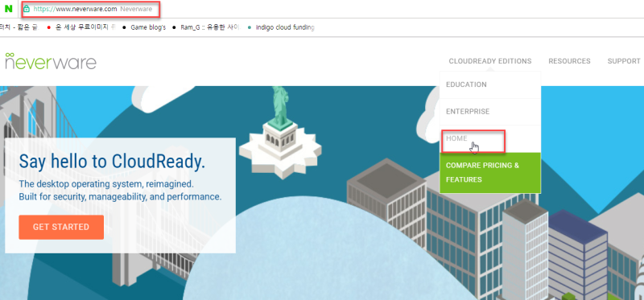Click the neverware.com URL in address bar
This screenshot has width=644, height=300.
[x=75, y=9]
